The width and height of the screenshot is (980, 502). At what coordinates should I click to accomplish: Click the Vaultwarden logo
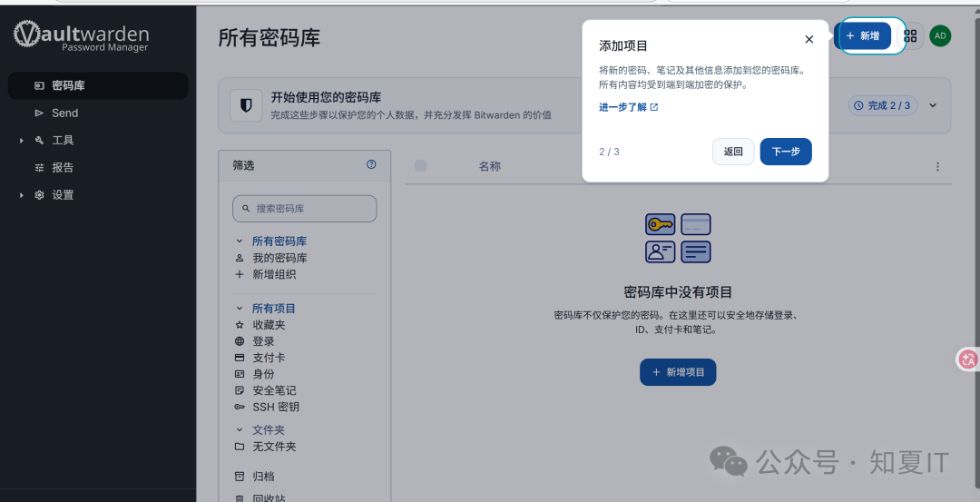(82, 35)
